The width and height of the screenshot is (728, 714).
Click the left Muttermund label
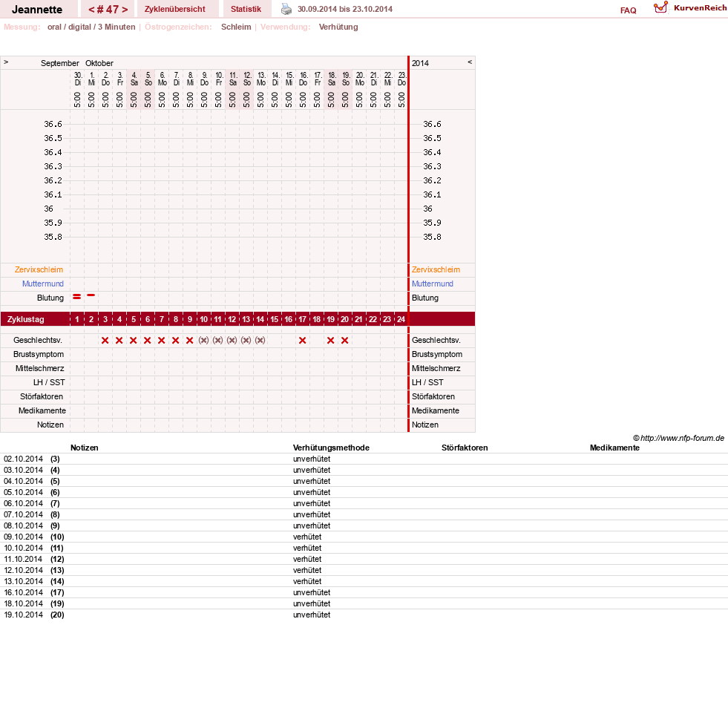coord(43,284)
